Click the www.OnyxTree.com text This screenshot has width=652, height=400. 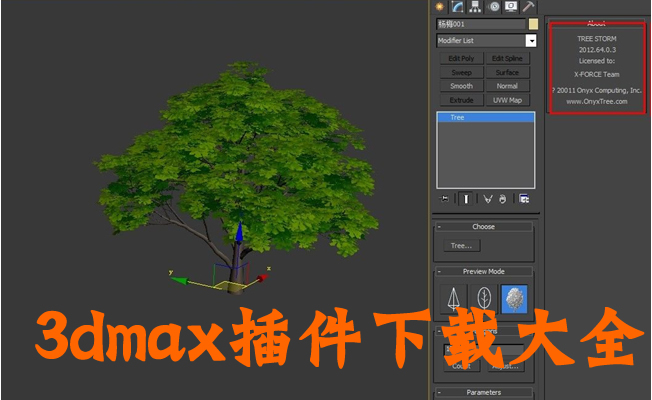(597, 101)
